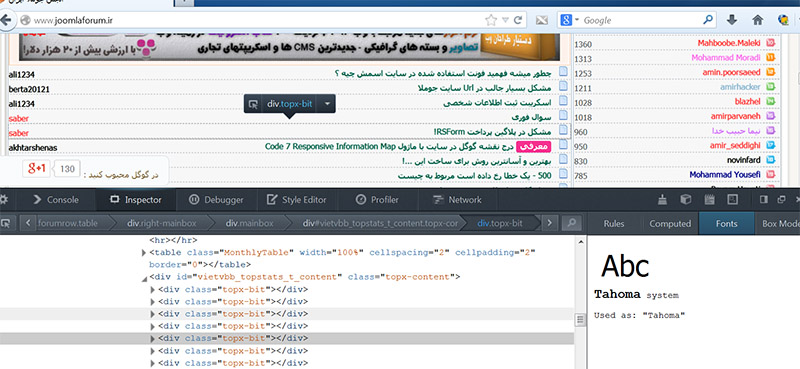The width and height of the screenshot is (800, 369).
Task: Click the Tahoma font name
Action: tap(617, 294)
